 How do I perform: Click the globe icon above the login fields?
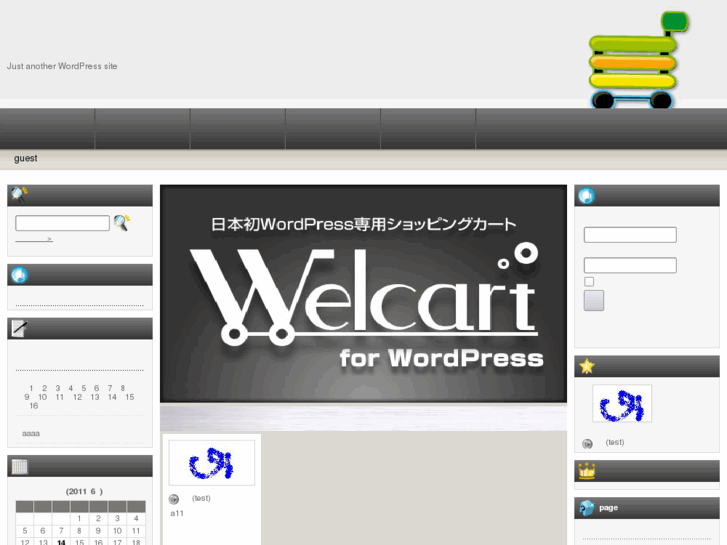[587, 196]
